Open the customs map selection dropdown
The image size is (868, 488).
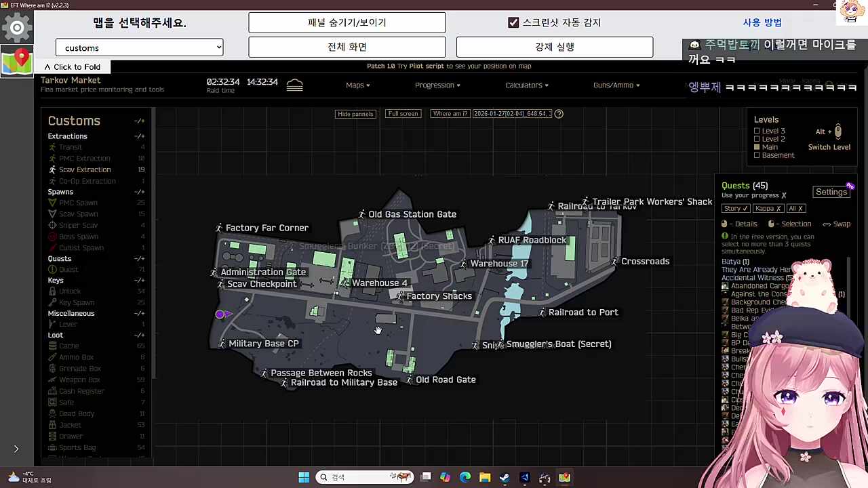140,47
